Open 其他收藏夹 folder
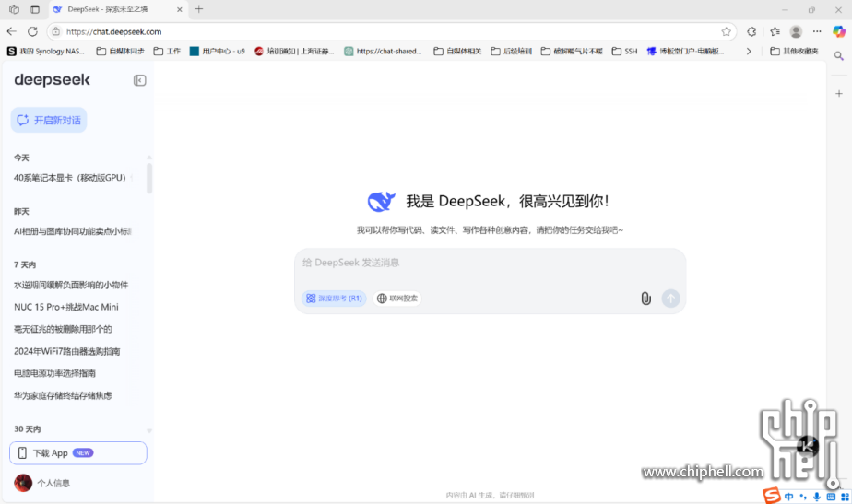Viewport: 852px width, 504px height. click(x=795, y=51)
